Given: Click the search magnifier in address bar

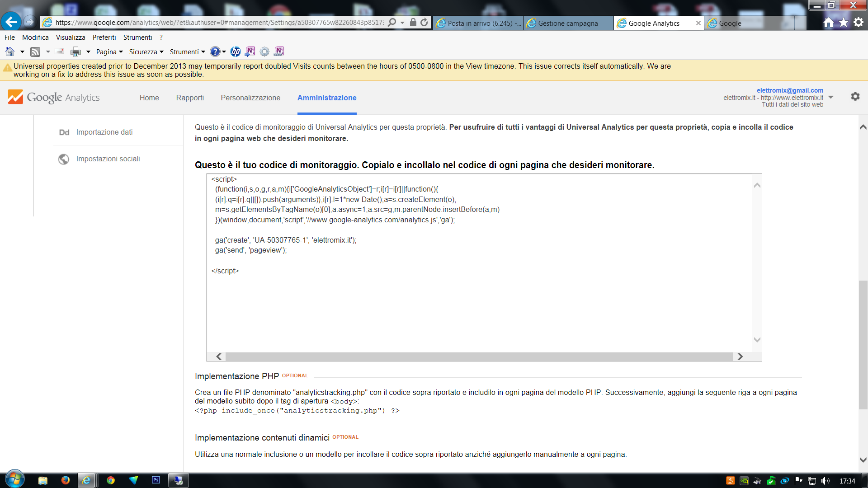Looking at the screenshot, I should [x=392, y=22].
